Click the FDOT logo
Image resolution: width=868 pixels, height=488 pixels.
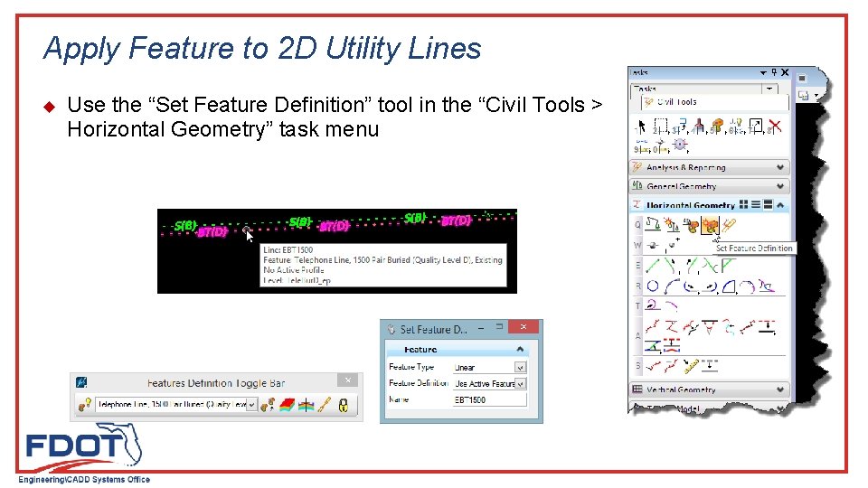(83, 446)
